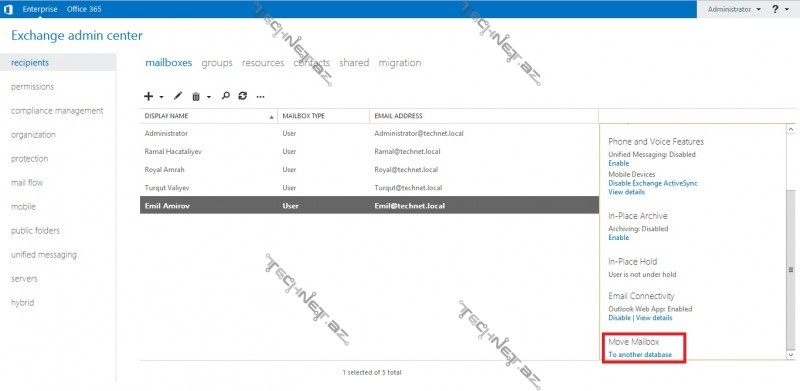Viewport: 800px width, 391px height.
Task: Select the Royal Amrah mailbox row
Action: click(369, 169)
